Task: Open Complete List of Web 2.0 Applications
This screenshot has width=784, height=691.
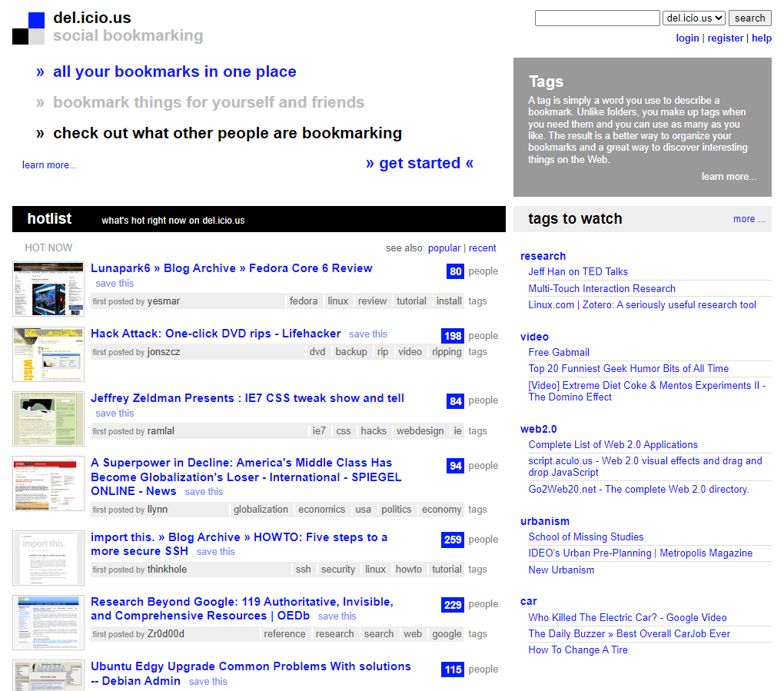Action: pyautogui.click(x=613, y=445)
